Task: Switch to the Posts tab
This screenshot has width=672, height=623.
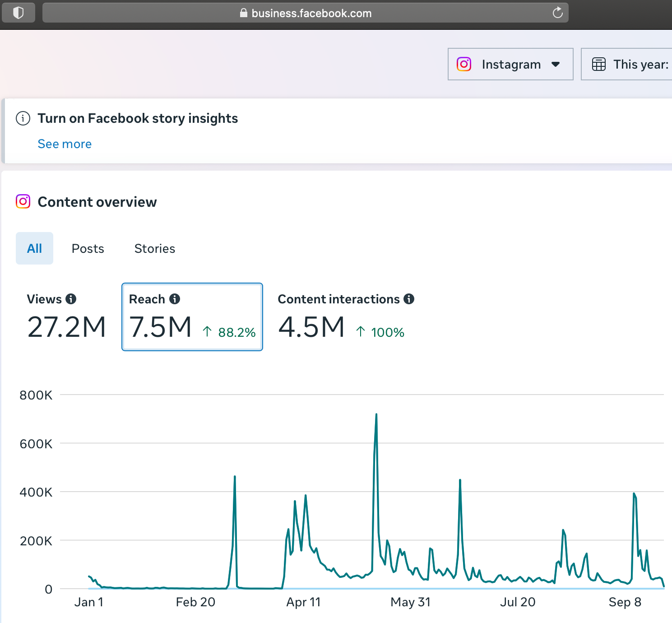Action: pos(88,248)
